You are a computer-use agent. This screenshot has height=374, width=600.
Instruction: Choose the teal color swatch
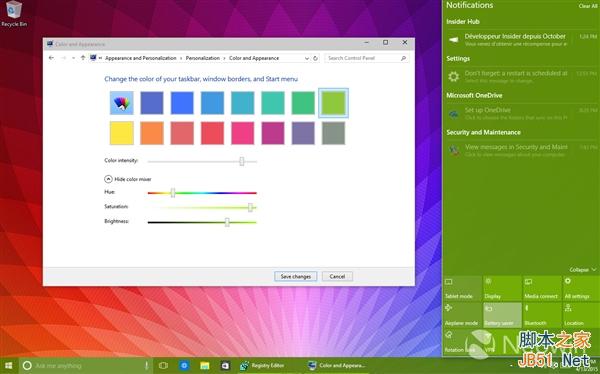273,103
